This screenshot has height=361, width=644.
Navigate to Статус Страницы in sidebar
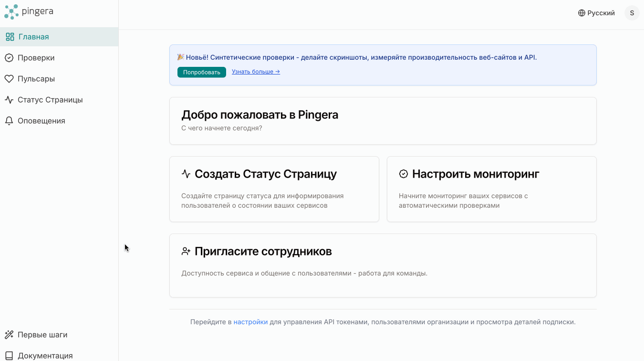pos(59,100)
